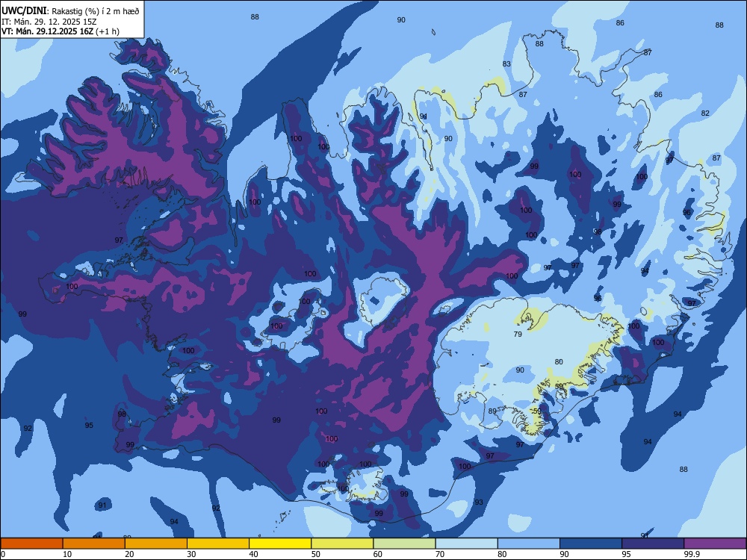The image size is (747, 560).
Task: Click the legend scale label '70'
Action: [440, 554]
